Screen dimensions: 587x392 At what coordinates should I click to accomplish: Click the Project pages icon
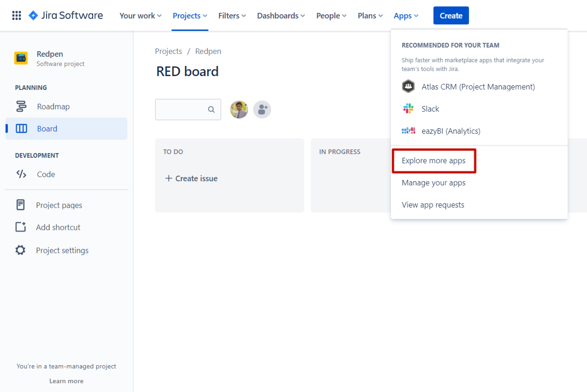(20, 205)
